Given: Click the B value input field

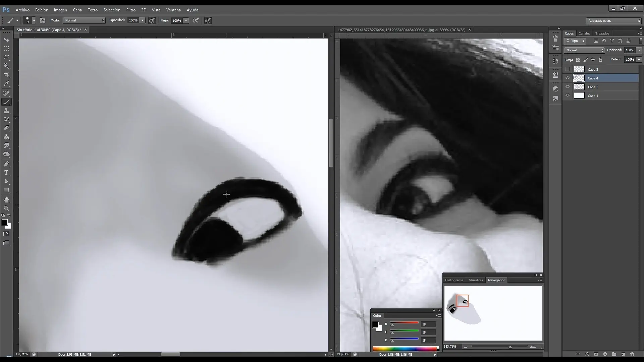Looking at the screenshot, I should point(428,340).
